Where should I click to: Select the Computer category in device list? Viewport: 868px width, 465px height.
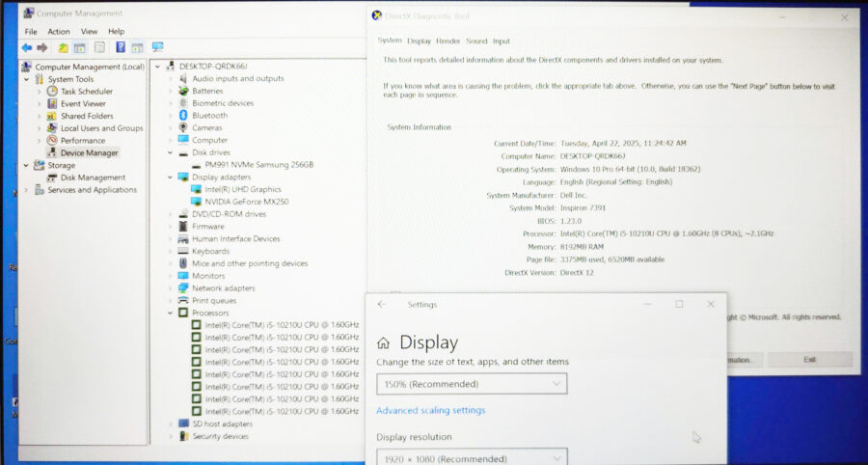click(x=210, y=140)
